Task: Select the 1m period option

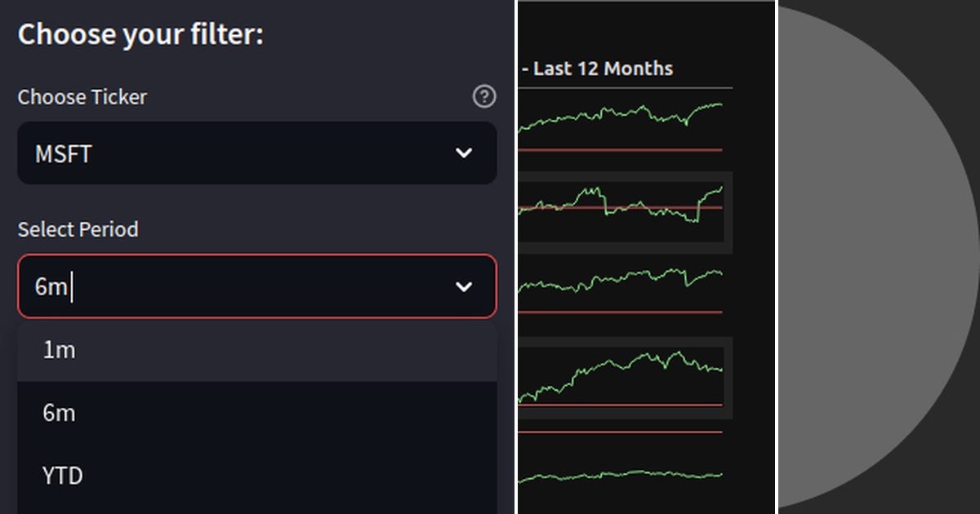Action: pos(245,349)
